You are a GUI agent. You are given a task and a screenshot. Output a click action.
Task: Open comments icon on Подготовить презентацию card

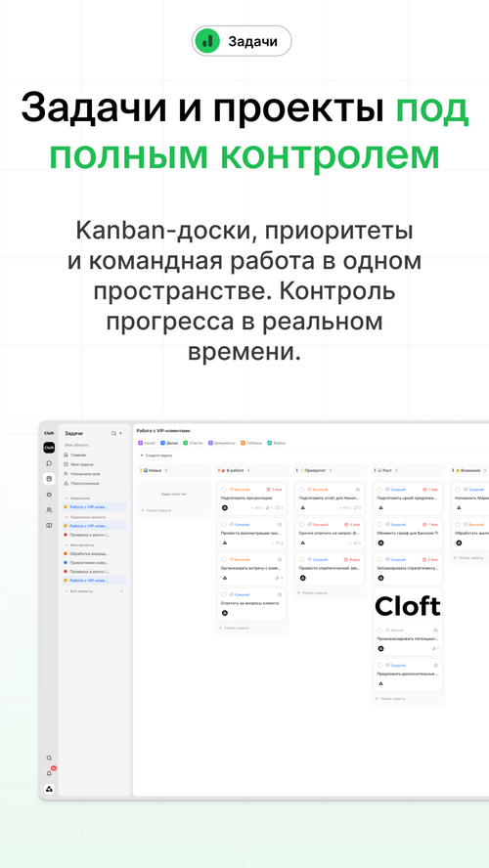click(279, 507)
